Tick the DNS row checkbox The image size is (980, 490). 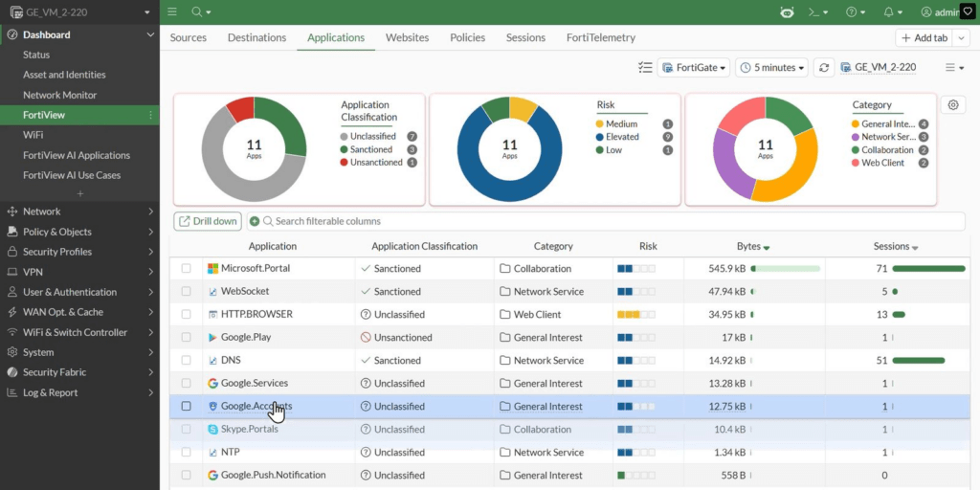[x=187, y=360]
